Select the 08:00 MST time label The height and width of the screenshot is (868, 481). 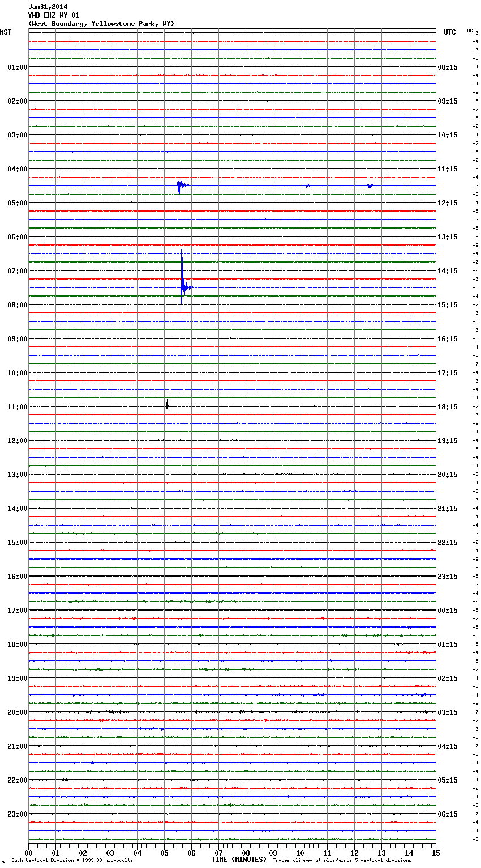[17, 305]
